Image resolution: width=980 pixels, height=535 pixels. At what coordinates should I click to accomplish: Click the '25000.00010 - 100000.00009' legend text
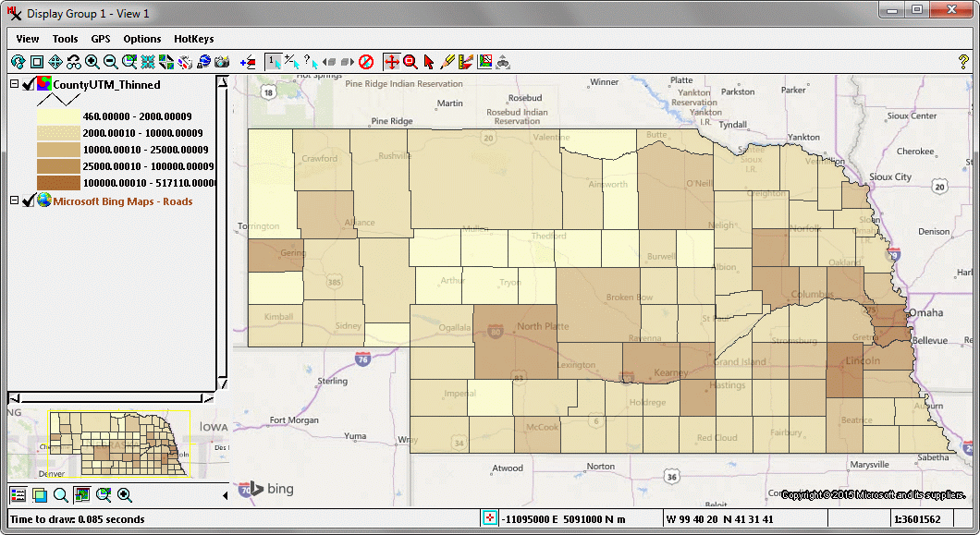148,166
